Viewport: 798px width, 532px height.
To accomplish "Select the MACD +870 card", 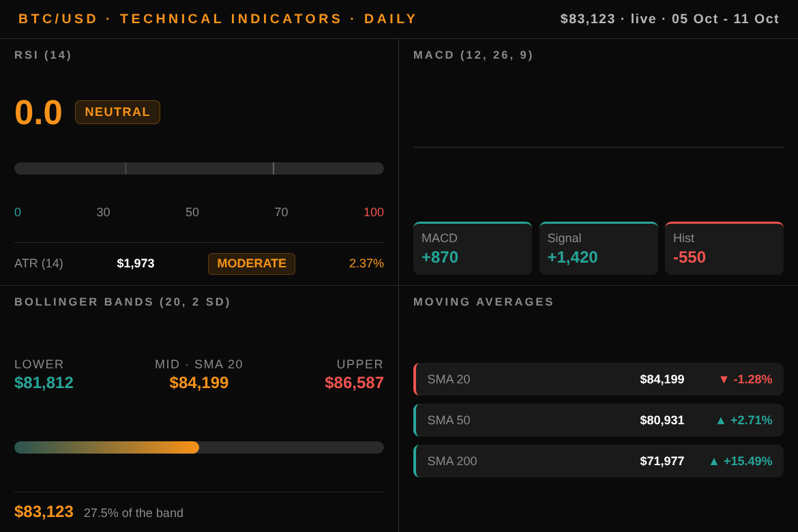I will coord(472,248).
